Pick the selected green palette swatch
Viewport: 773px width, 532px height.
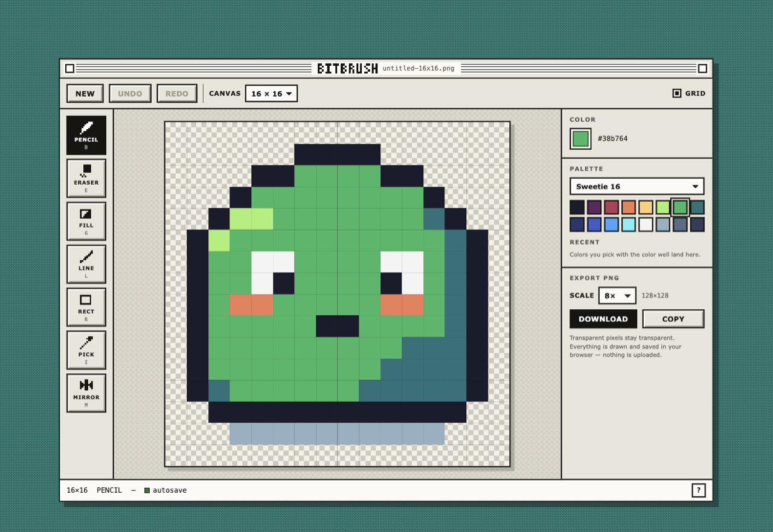click(x=680, y=207)
